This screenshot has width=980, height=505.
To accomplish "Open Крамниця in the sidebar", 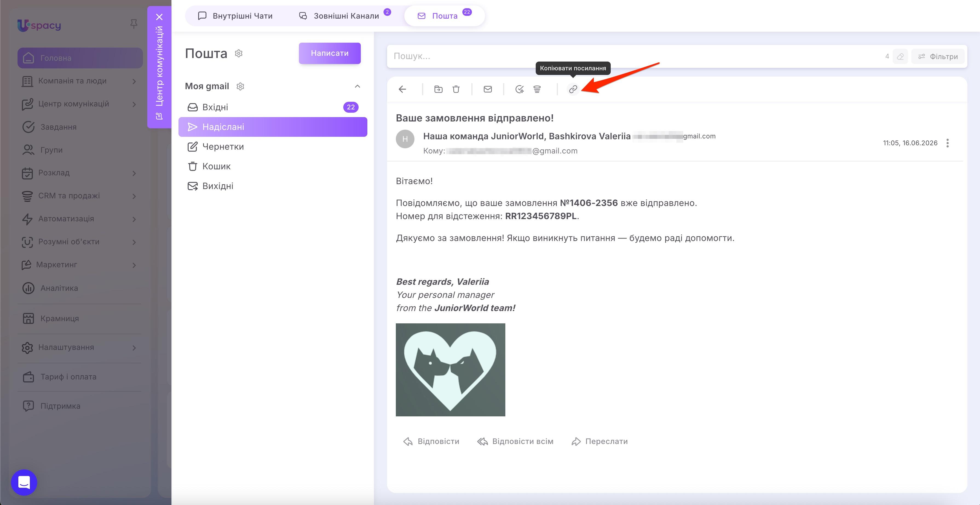I will coord(80,319).
